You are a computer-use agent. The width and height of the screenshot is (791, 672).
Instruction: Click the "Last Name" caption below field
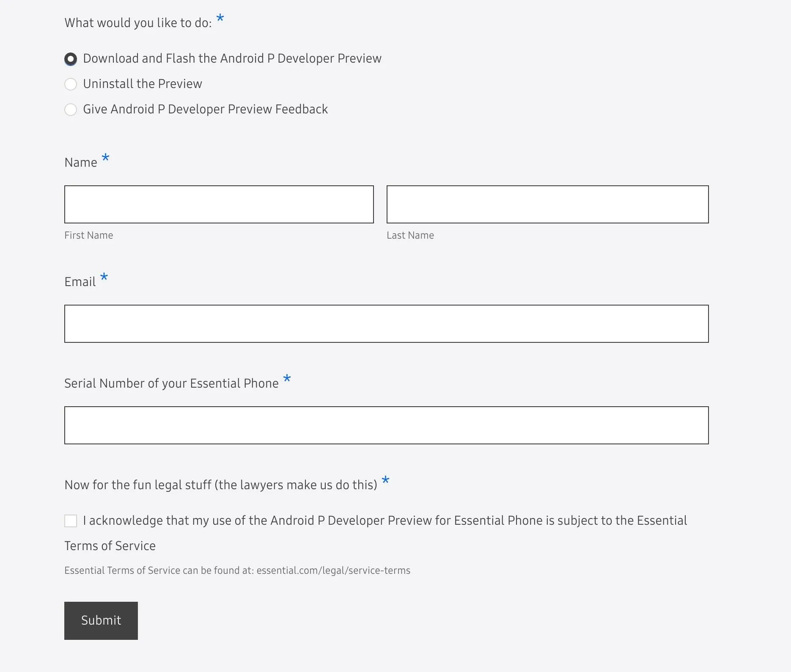click(x=410, y=235)
